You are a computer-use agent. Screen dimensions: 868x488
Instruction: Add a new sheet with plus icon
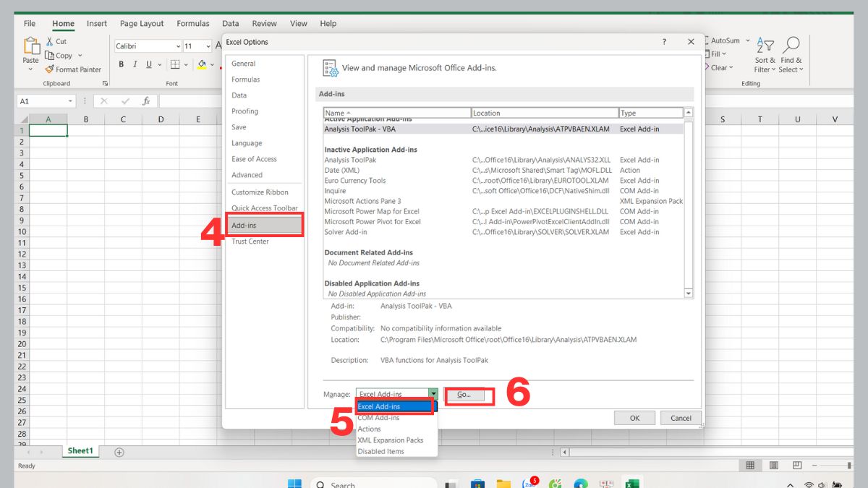coord(119,452)
